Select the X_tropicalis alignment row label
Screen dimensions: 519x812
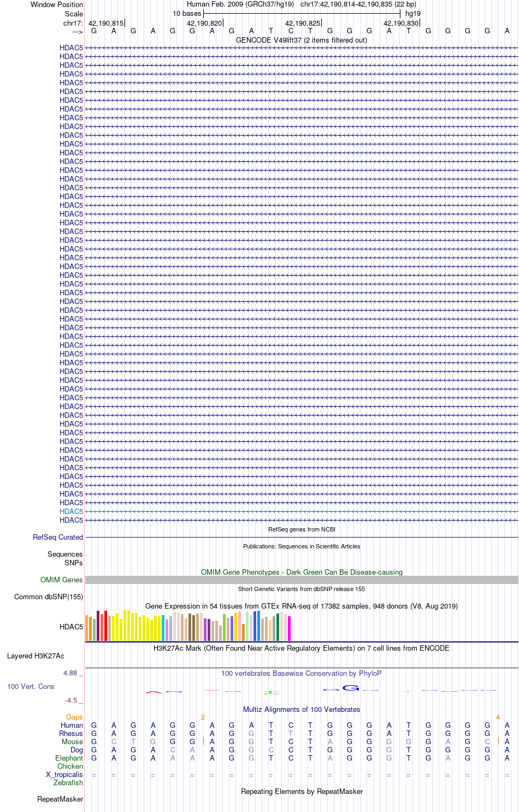[x=64, y=774]
